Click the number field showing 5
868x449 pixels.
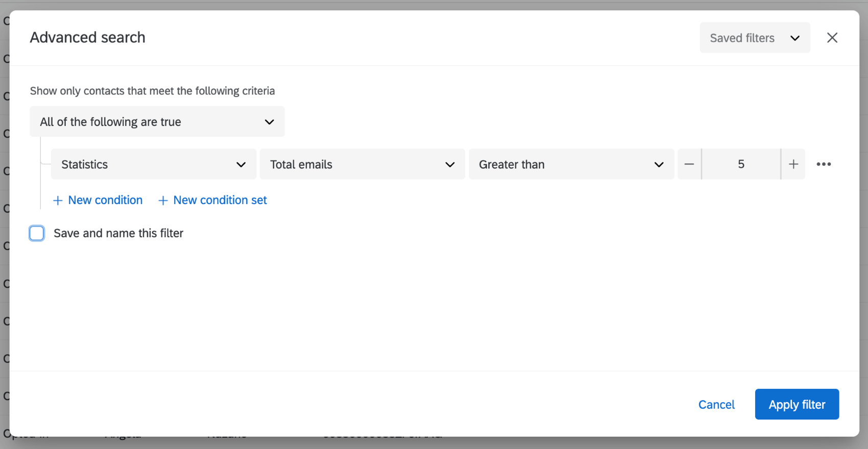coord(741,164)
